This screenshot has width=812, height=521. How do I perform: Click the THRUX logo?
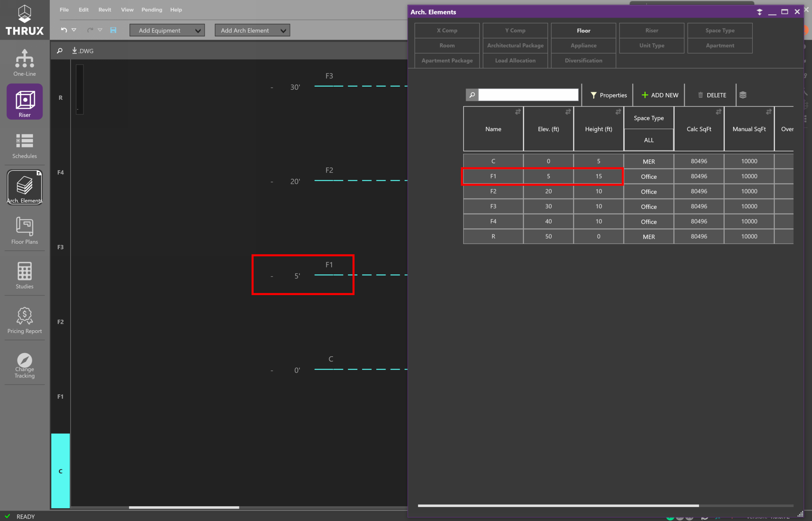click(24, 20)
